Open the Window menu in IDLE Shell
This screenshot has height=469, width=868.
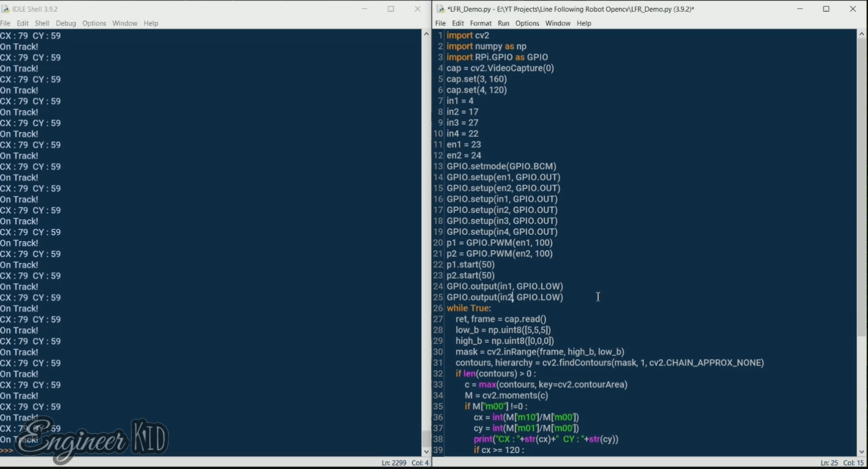coord(125,23)
